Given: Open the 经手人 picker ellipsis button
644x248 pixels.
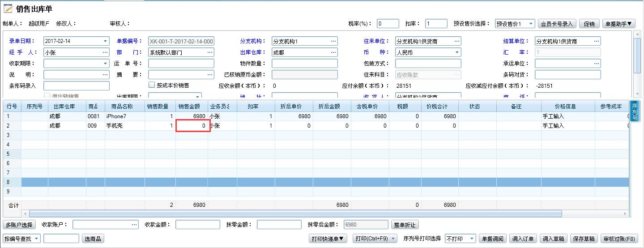Looking at the screenshot, I should (105, 52).
